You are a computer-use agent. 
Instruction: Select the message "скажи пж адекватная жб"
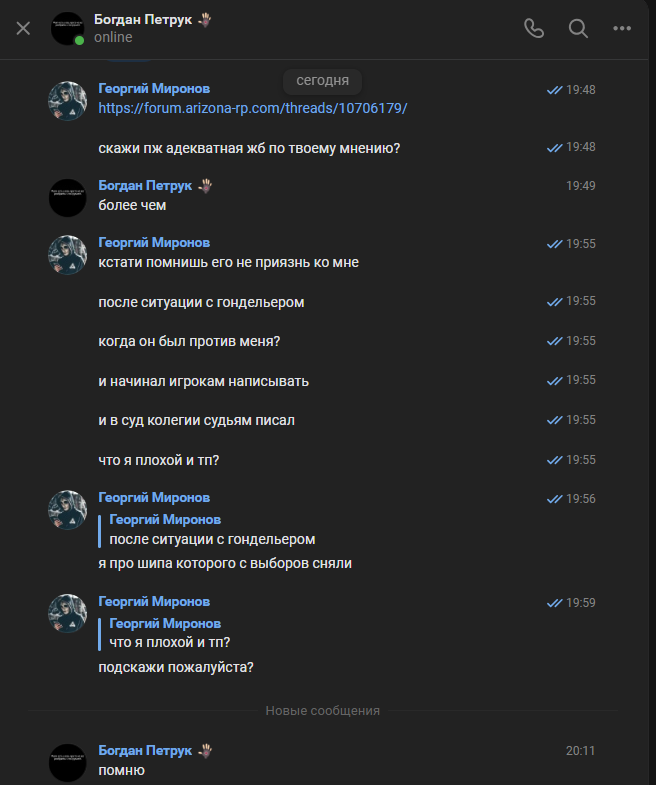(x=249, y=148)
